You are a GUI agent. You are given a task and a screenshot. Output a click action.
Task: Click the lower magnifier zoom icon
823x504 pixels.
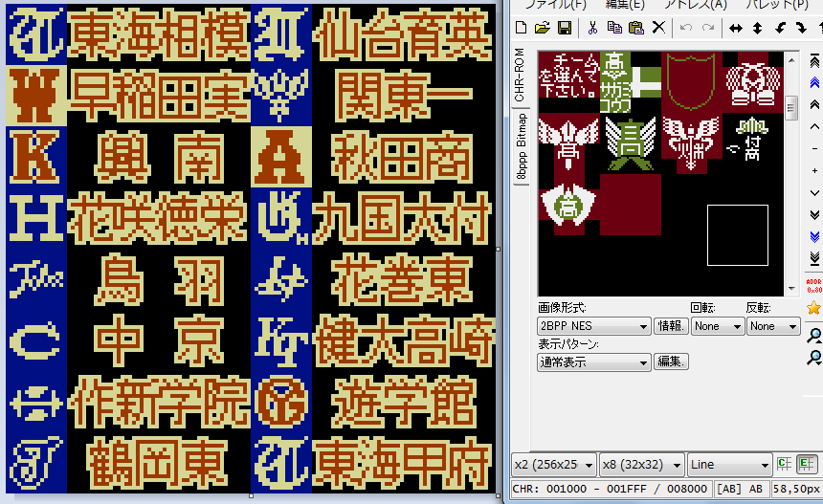coord(814,358)
